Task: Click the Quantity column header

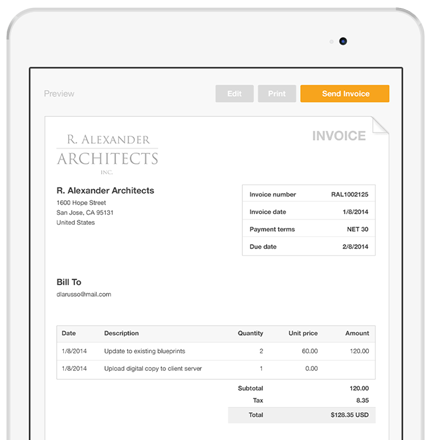Action: click(x=250, y=333)
